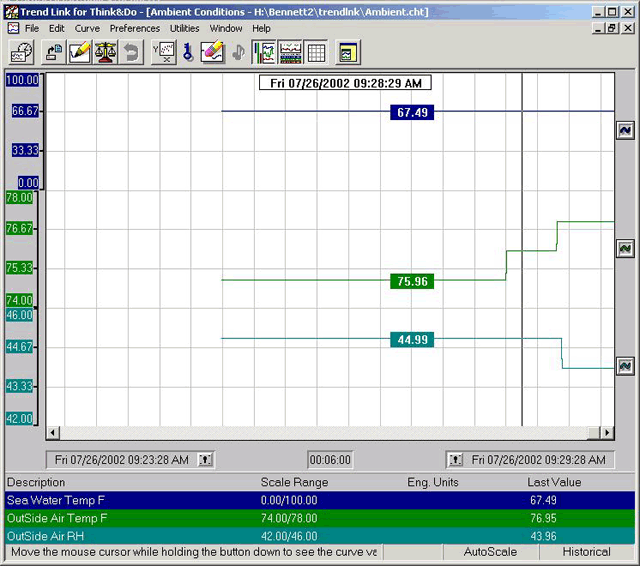Select the Sea Water Temp F row
The height and width of the screenshot is (566, 640).
coord(320,500)
